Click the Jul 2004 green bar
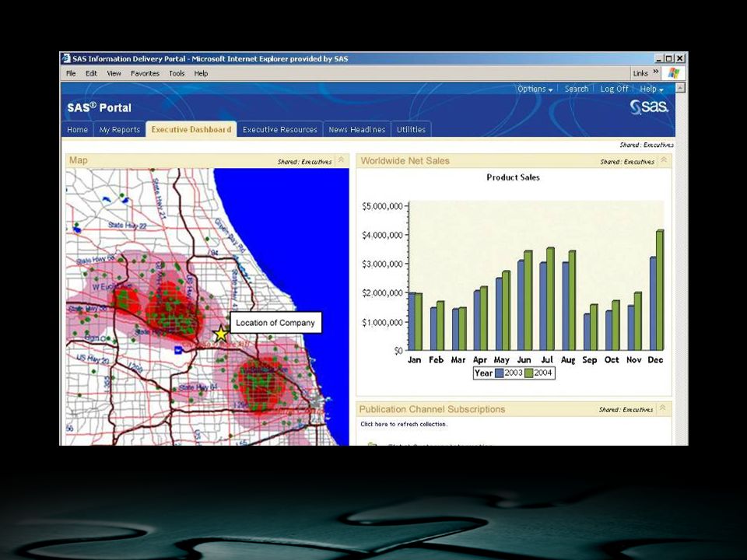Viewport: 747px width, 560px height. 550,299
